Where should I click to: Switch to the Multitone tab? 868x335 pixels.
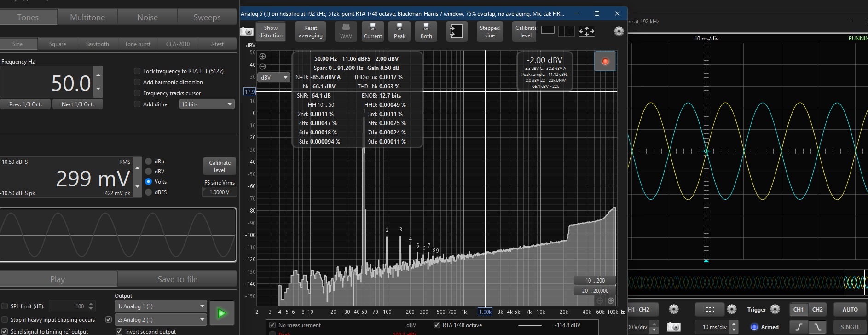pyautogui.click(x=87, y=17)
